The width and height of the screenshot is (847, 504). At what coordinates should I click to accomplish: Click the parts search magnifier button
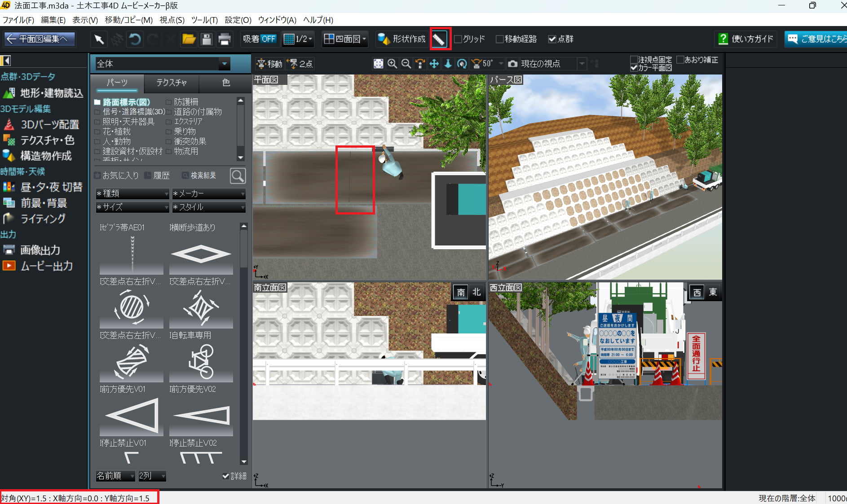238,175
